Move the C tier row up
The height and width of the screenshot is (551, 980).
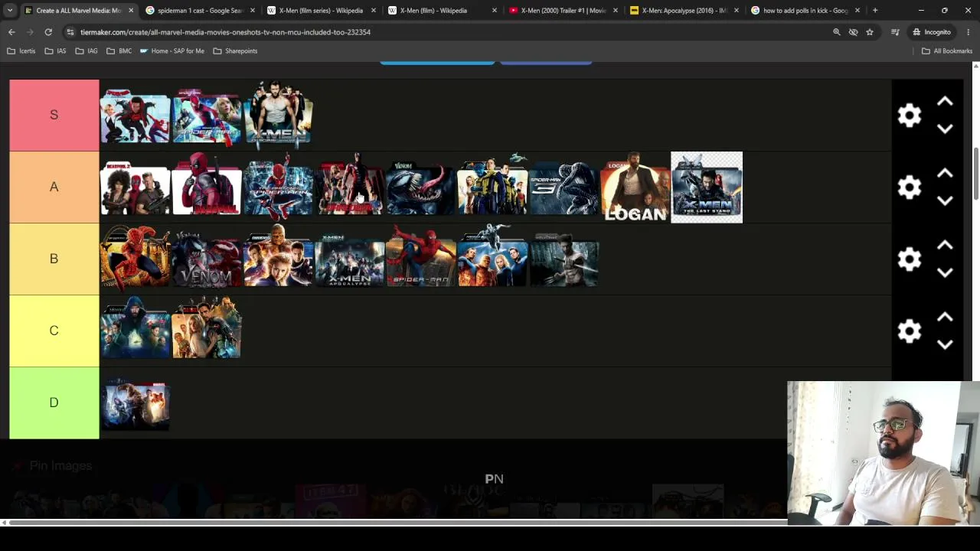pos(945,318)
